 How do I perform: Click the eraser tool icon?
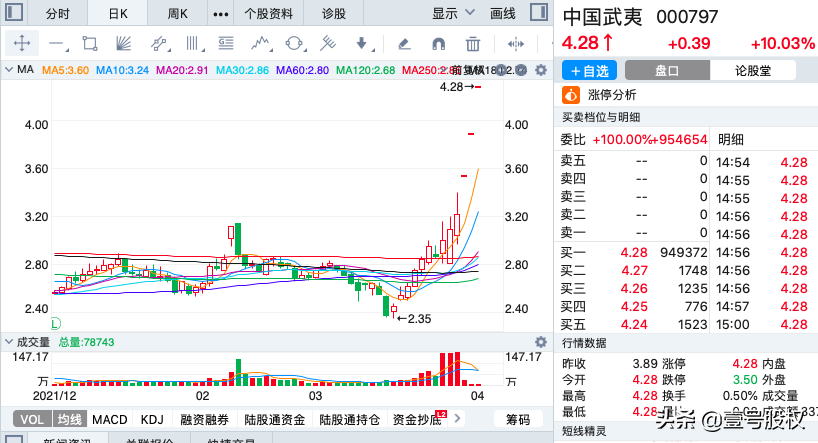[x=404, y=44]
